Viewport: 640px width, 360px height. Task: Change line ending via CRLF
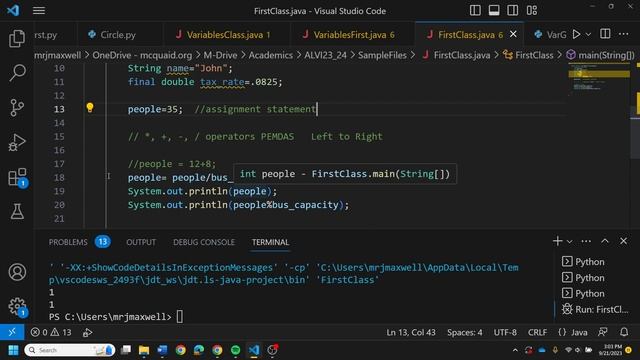pos(537,332)
